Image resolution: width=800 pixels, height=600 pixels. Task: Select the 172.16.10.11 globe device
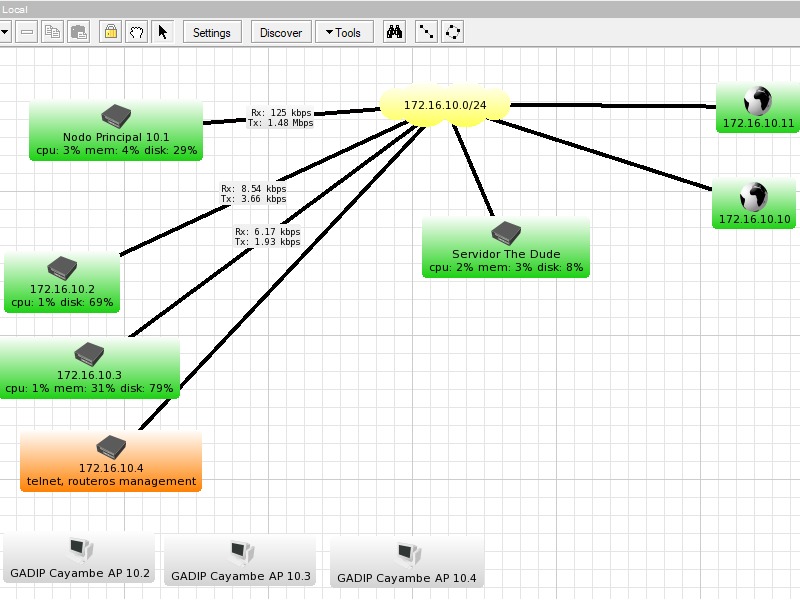pyautogui.click(x=758, y=108)
